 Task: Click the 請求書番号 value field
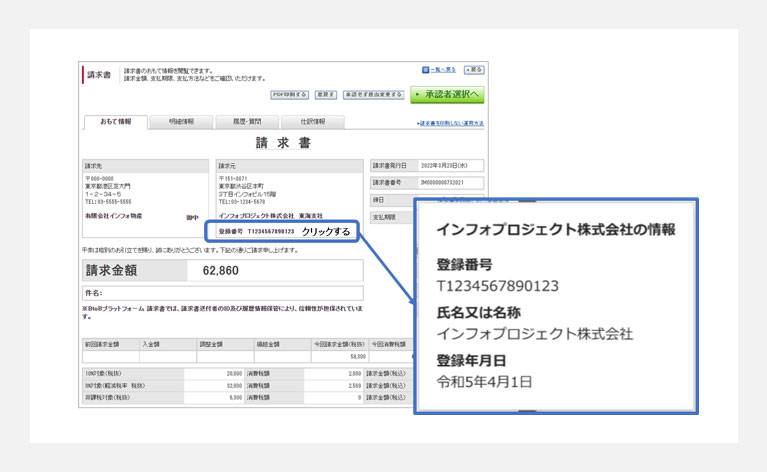click(x=450, y=183)
